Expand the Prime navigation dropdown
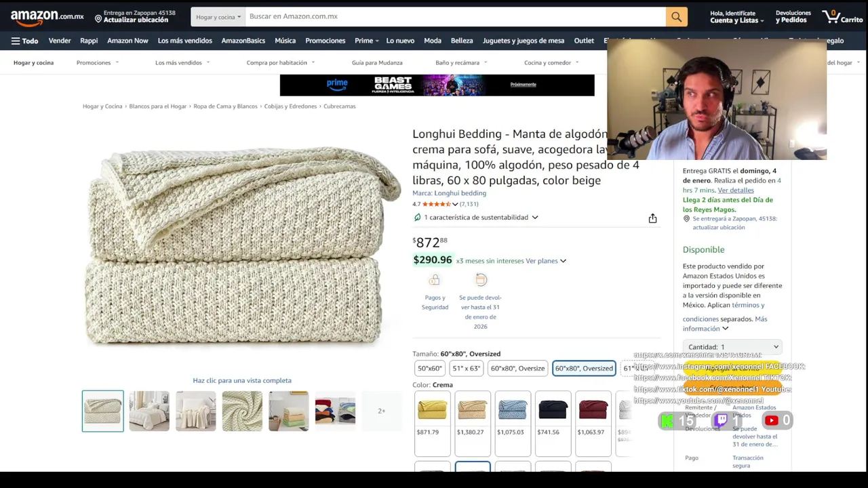This screenshot has width=868, height=488. click(366, 41)
